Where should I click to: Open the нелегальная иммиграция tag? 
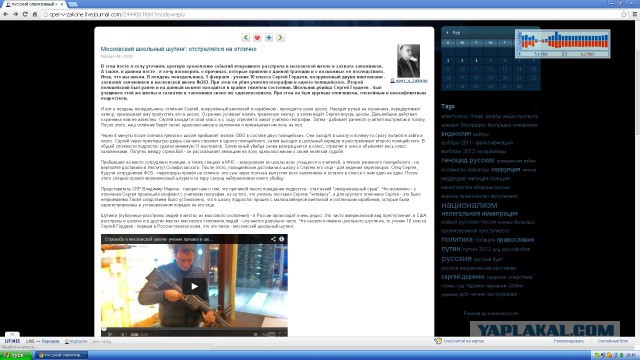(479, 213)
